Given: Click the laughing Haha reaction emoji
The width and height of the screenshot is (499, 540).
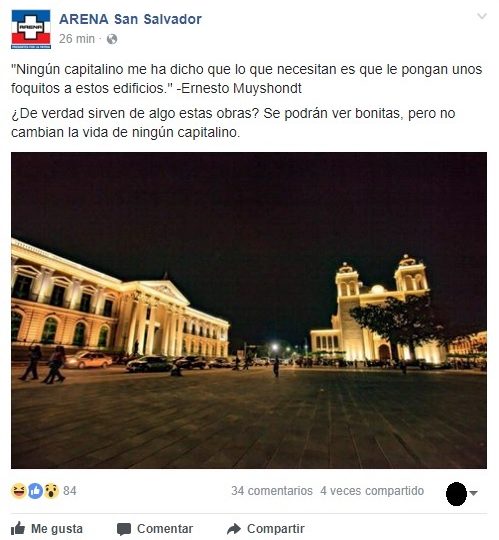Looking at the screenshot, I should point(19,491).
